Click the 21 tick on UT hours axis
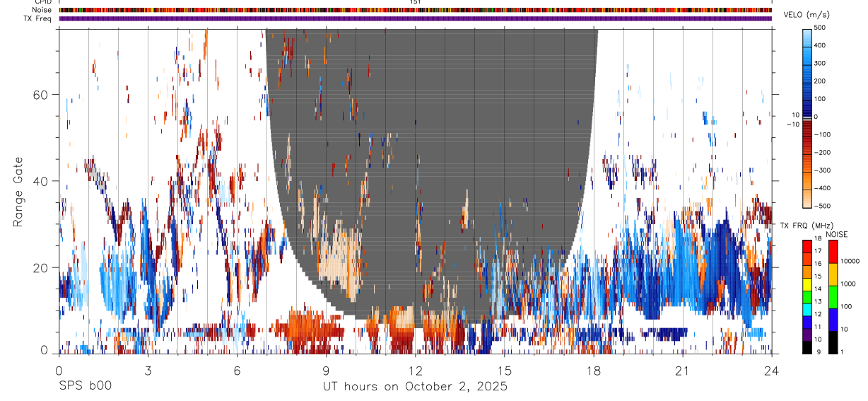 click(682, 371)
